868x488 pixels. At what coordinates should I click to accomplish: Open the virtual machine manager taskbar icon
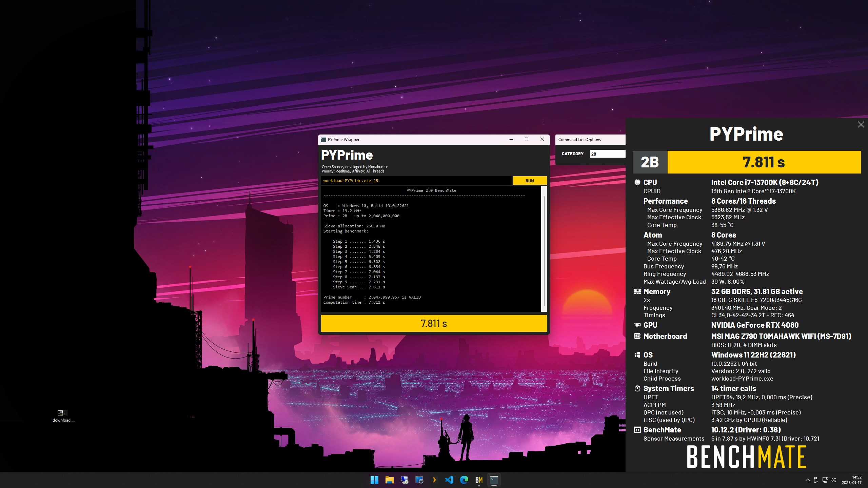point(419,480)
